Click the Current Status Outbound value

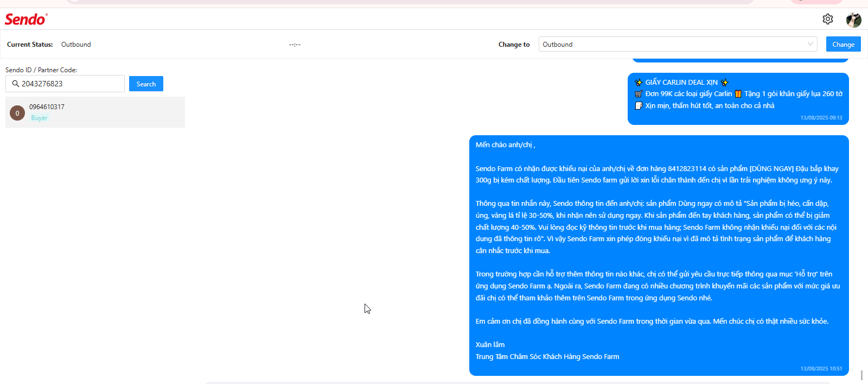76,45
